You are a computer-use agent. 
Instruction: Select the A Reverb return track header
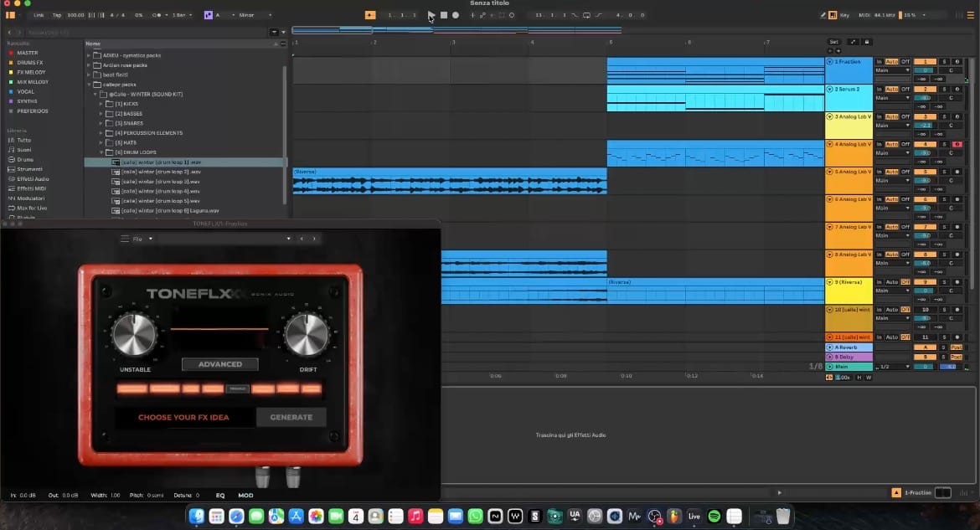(x=848, y=347)
